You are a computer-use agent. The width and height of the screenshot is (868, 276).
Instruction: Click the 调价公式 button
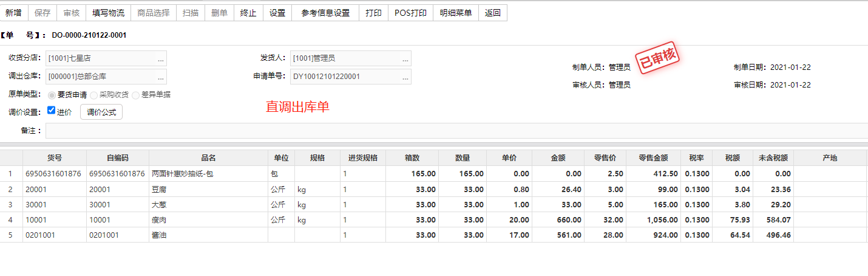101,112
